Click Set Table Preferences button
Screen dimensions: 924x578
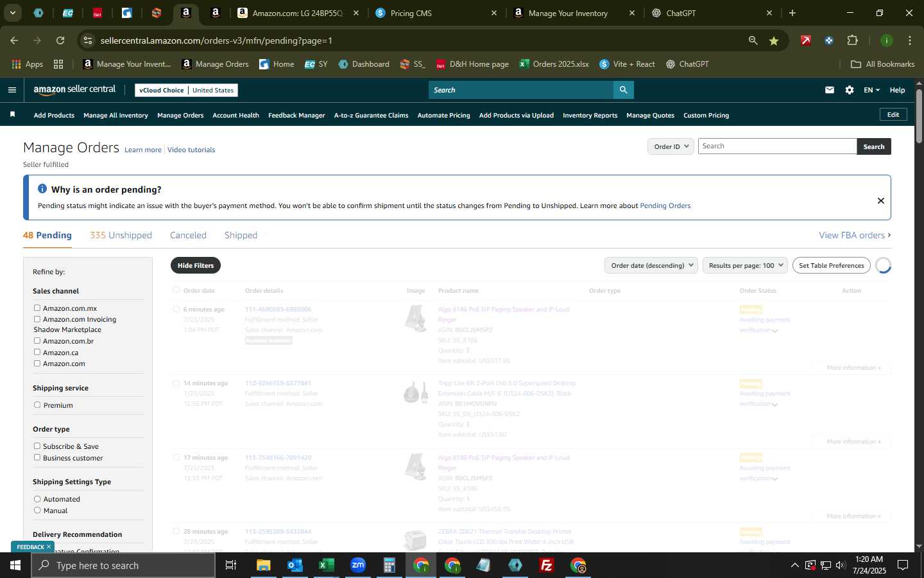[832, 265]
